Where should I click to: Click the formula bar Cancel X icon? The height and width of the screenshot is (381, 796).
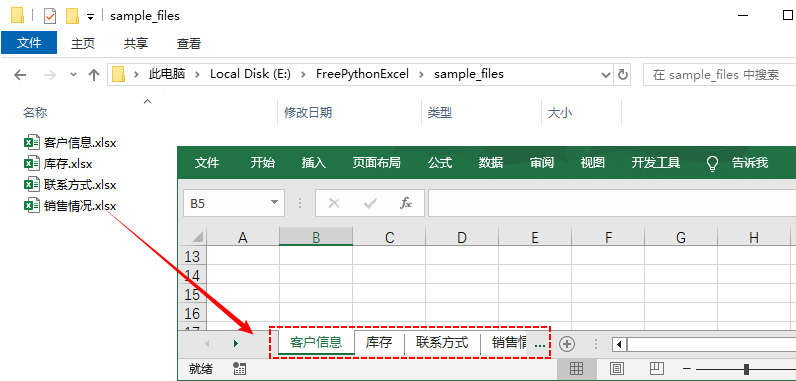pos(334,203)
